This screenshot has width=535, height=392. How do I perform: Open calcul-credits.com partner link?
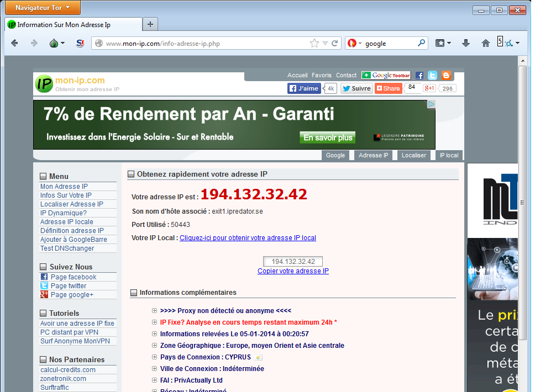point(68,370)
